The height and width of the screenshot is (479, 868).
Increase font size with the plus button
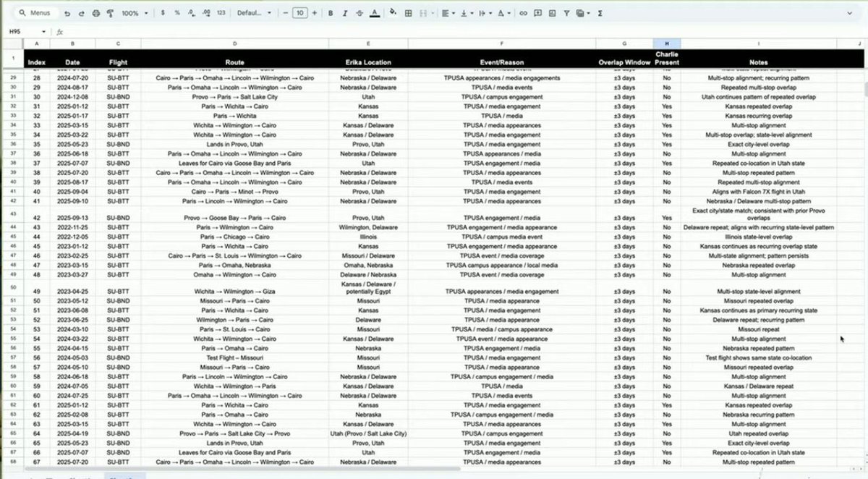314,13
